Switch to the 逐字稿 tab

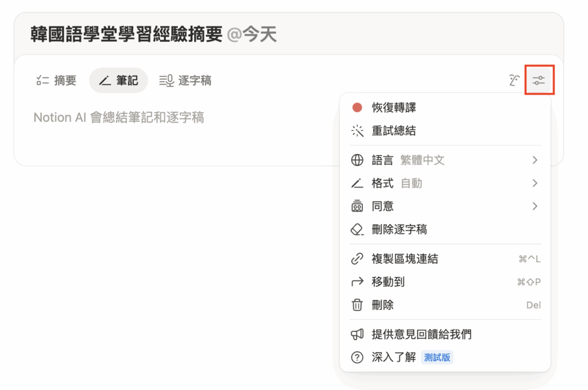pos(185,81)
